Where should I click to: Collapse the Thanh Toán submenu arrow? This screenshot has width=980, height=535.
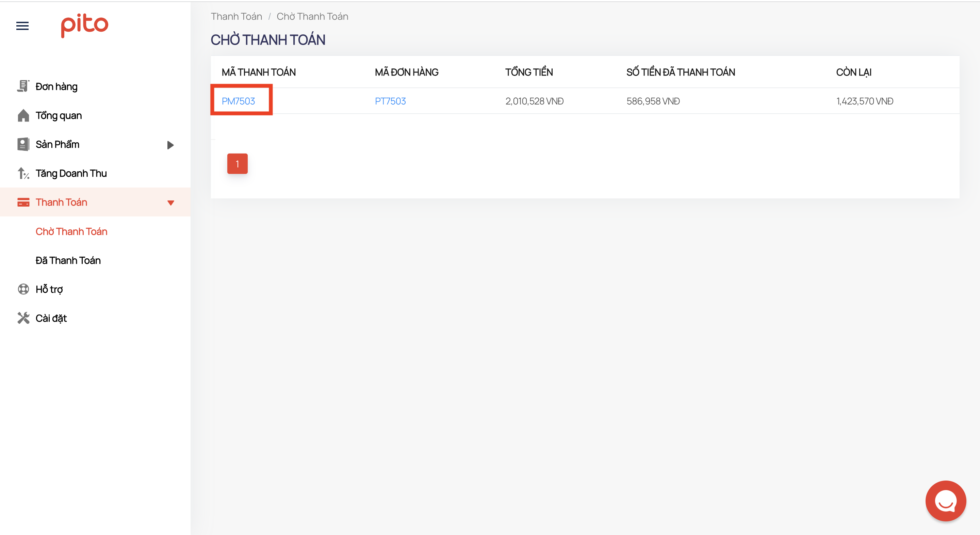pyautogui.click(x=170, y=203)
